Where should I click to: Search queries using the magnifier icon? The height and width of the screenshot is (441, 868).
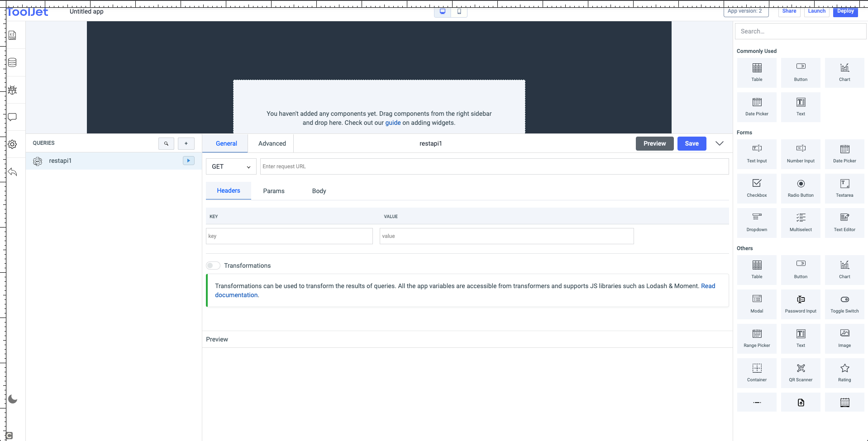coord(166,143)
